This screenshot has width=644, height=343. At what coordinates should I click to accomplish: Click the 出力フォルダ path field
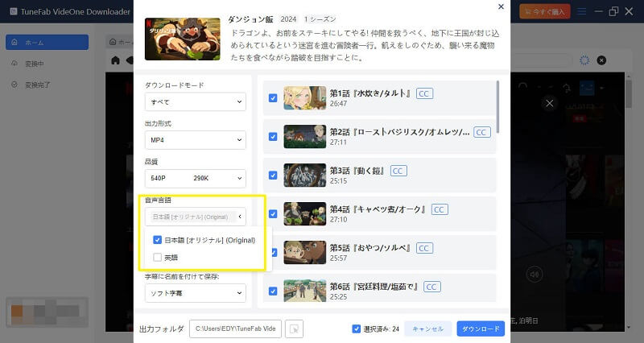(x=235, y=329)
